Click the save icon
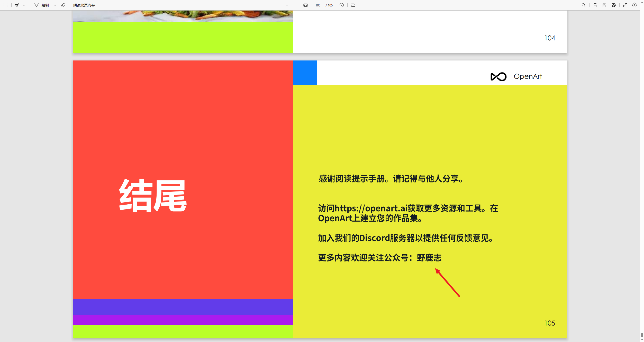 pyautogui.click(x=604, y=5)
